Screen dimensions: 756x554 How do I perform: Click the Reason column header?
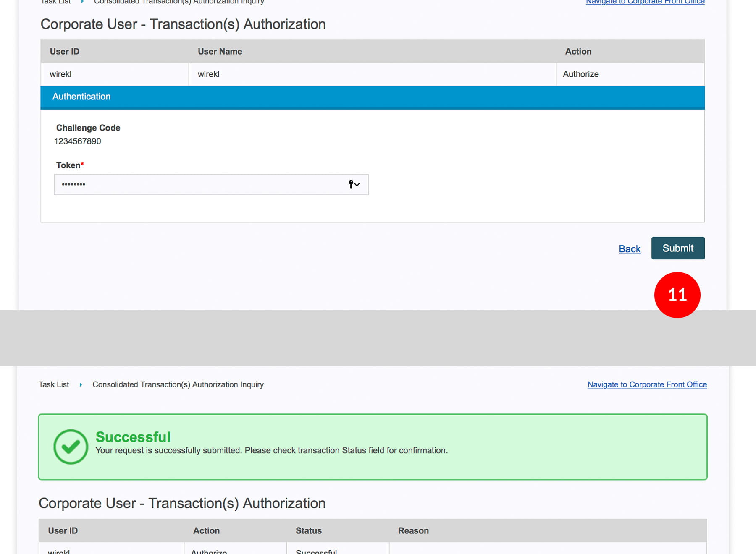413,530
